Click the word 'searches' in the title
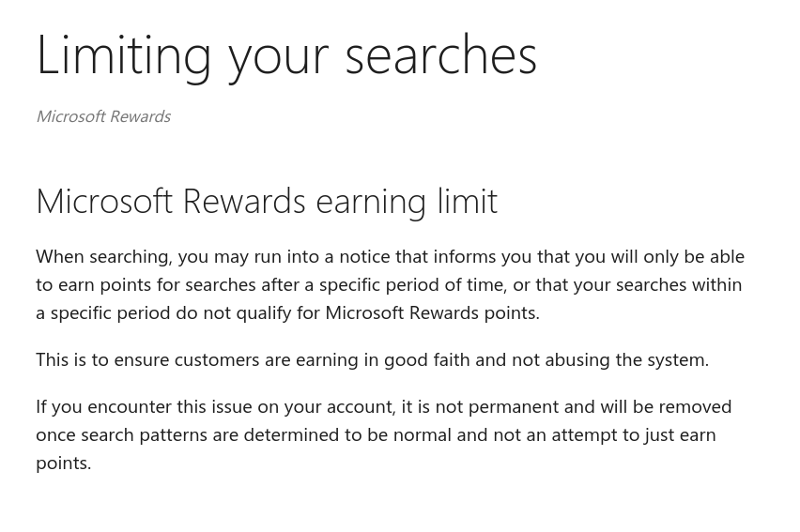This screenshot has width=800, height=532. (x=441, y=55)
